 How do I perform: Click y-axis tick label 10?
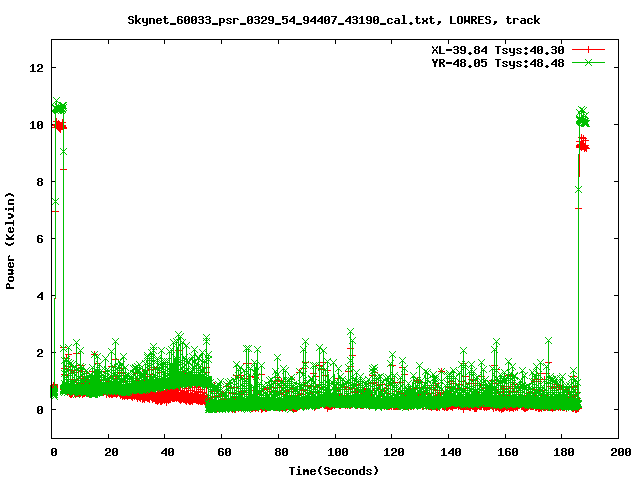[36, 125]
